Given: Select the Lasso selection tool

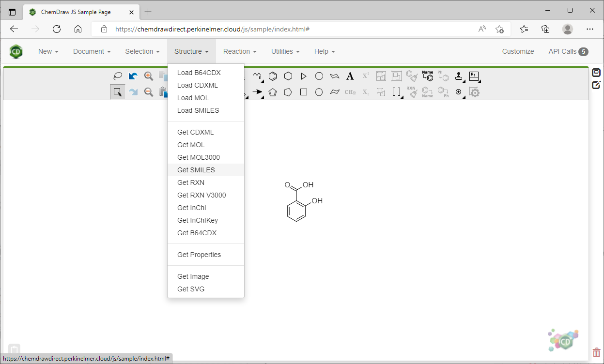Looking at the screenshot, I should click(x=117, y=76).
